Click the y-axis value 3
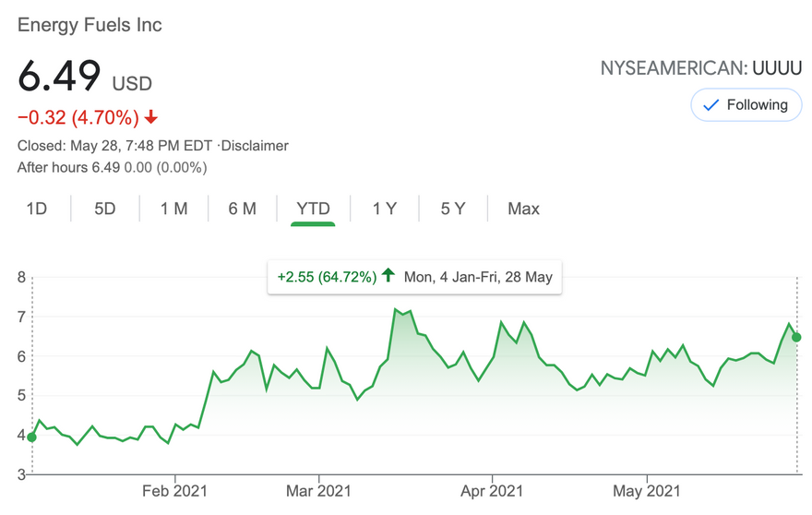The width and height of the screenshot is (812, 515). coord(21,474)
